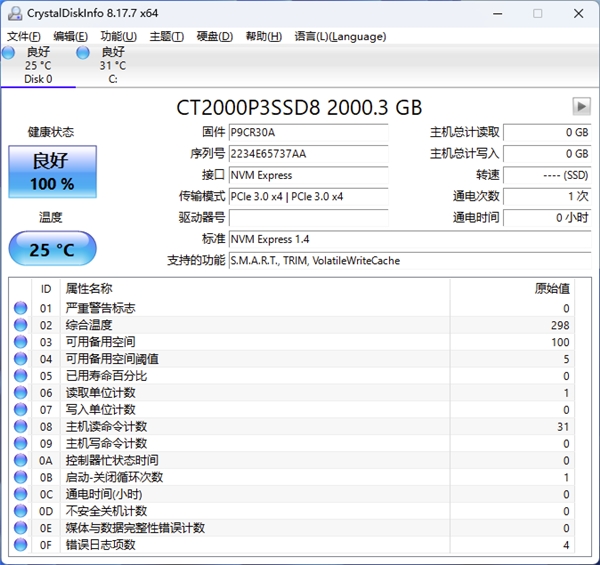Open the 主题(T) menu
Screen dimensions: 600x565
click(x=166, y=36)
